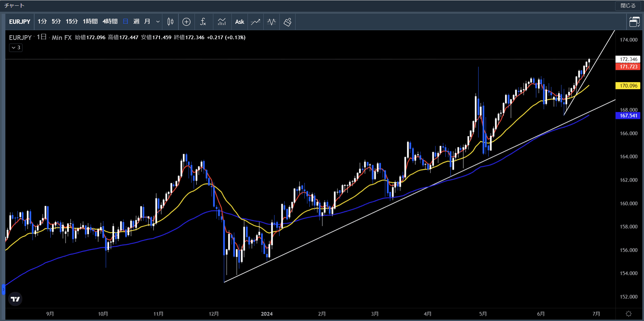Click the 160.000 price axis label
644x321 pixels.
pyautogui.click(x=629, y=203)
